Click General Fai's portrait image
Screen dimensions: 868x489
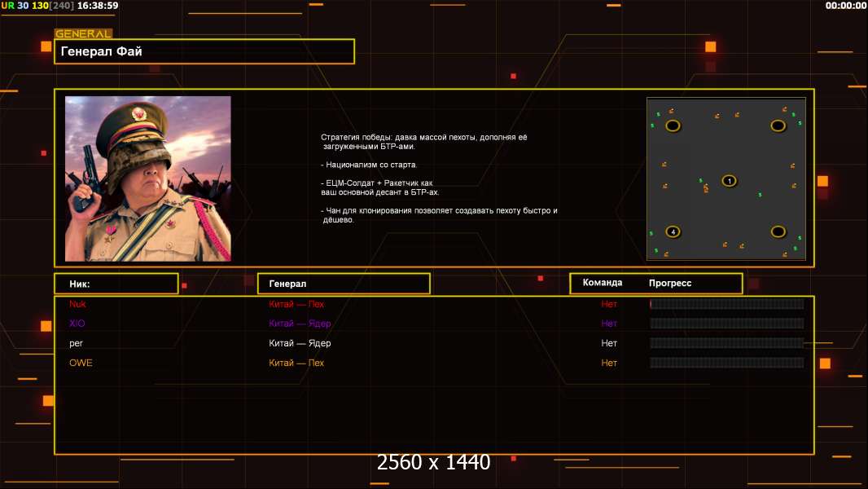[x=148, y=178]
